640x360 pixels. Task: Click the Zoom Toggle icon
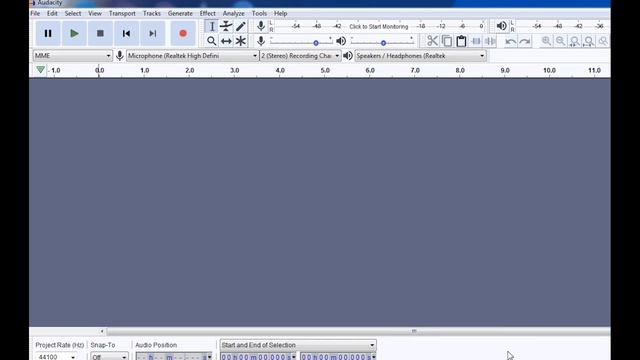tap(603, 41)
